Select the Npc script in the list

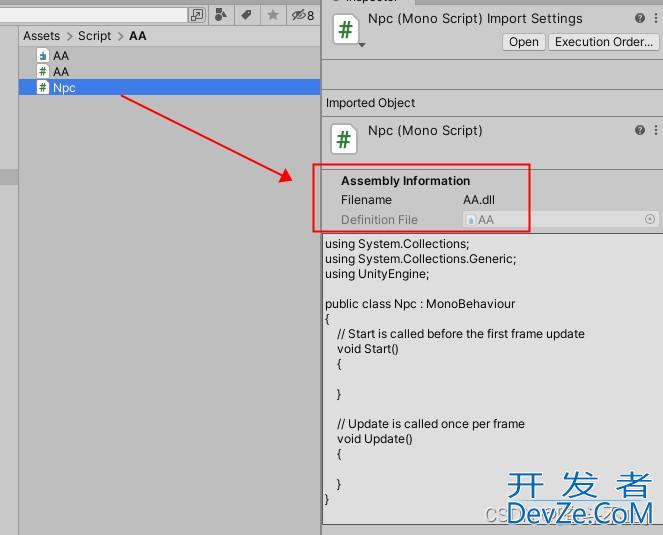pos(169,88)
